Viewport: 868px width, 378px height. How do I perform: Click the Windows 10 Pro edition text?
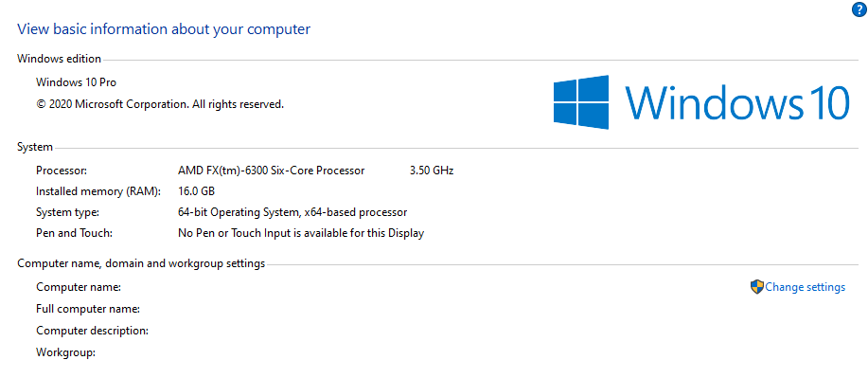(77, 82)
